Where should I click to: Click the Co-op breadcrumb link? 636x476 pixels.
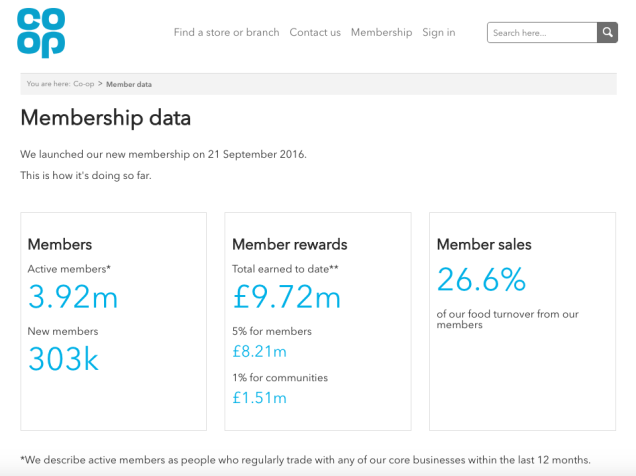point(84,84)
